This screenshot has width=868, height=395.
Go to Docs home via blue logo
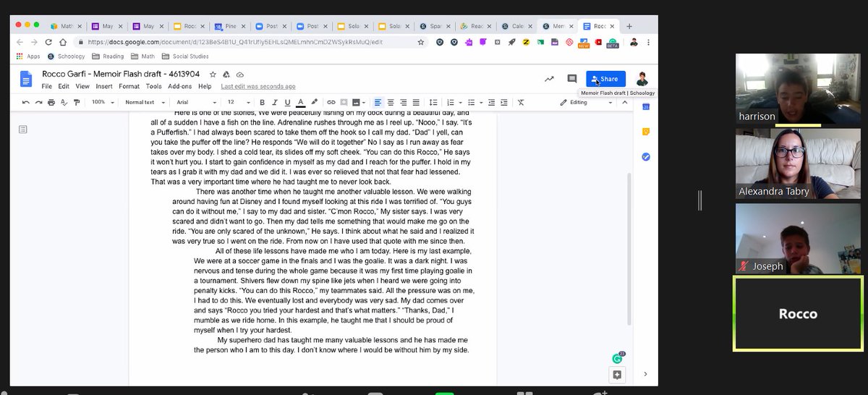coord(27,79)
